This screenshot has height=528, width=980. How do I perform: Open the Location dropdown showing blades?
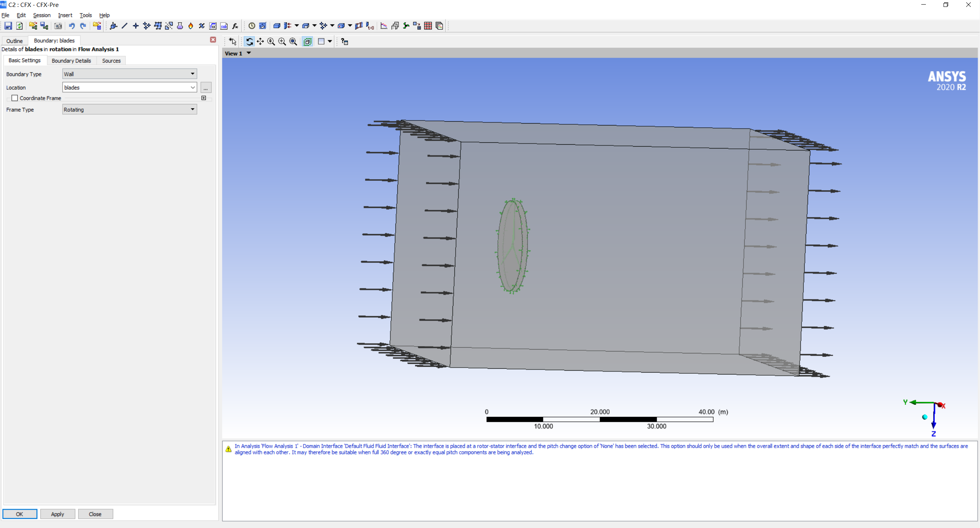[x=129, y=87]
